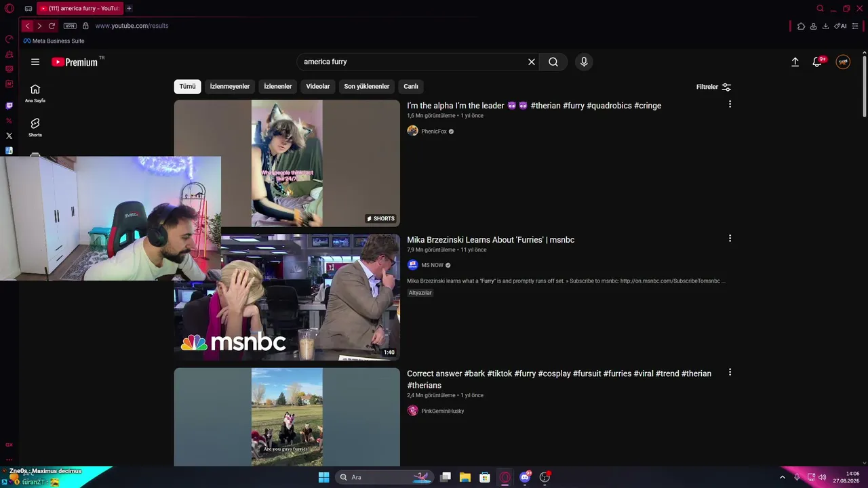
Task: Open browser tab search magnifier icon
Action: tap(820, 9)
